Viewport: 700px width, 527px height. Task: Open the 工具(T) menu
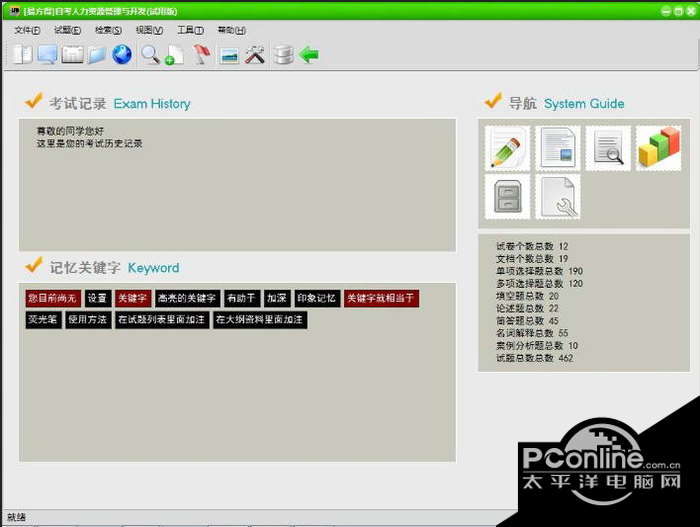[190, 30]
